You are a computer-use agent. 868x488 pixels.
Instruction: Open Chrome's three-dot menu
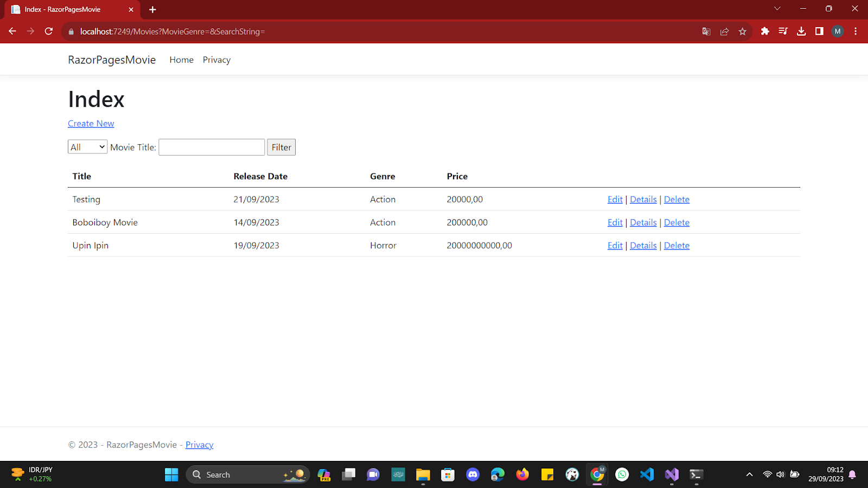tap(856, 31)
